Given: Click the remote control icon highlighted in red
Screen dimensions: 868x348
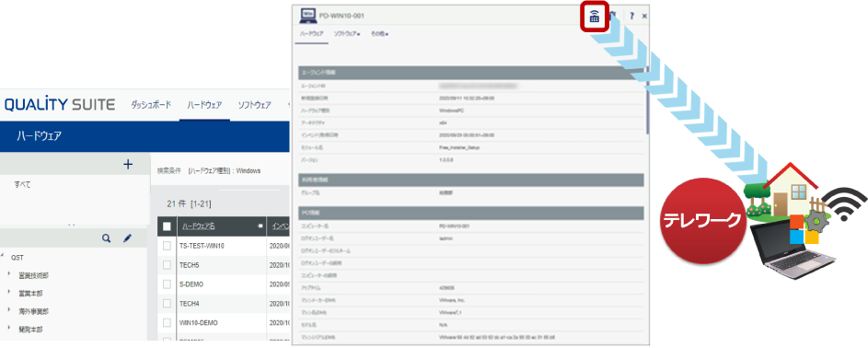Looking at the screenshot, I should (x=594, y=17).
